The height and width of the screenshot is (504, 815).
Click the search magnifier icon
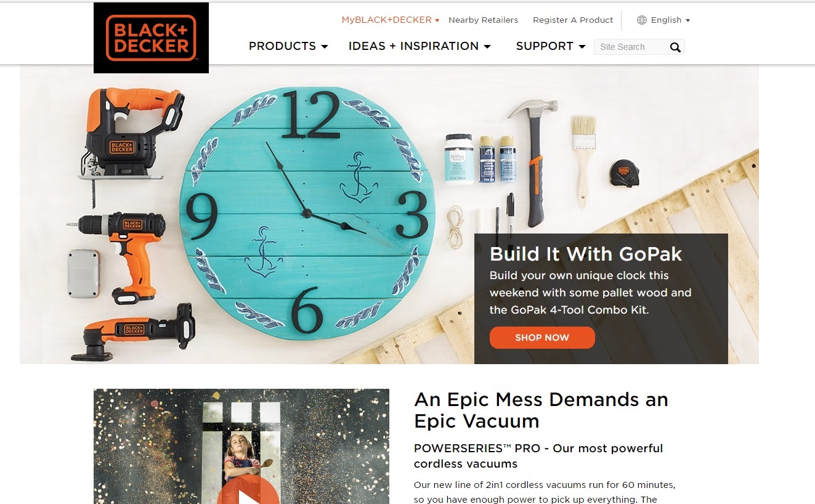point(675,47)
